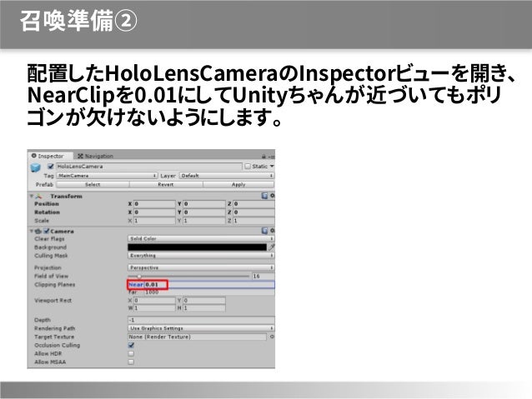Open Camera component gear settings menu
The width and height of the screenshot is (532, 399).
coord(272,231)
